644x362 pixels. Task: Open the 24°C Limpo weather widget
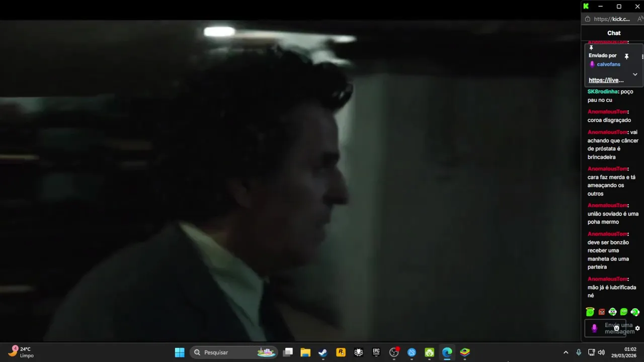[x=21, y=352]
